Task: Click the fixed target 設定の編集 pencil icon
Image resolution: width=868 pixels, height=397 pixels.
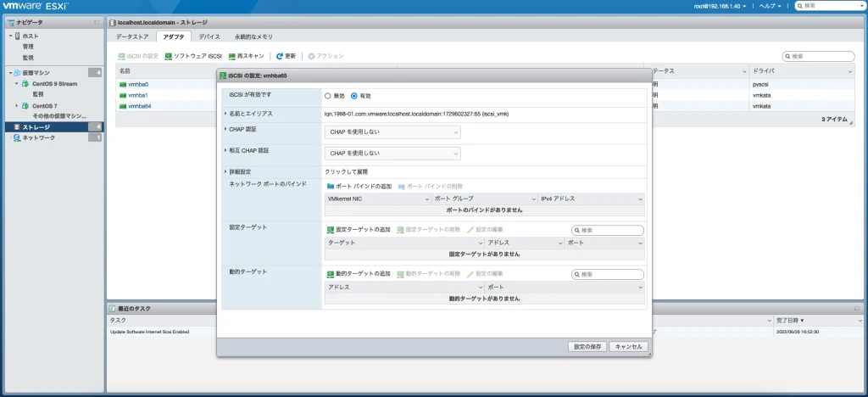Action: [470, 229]
